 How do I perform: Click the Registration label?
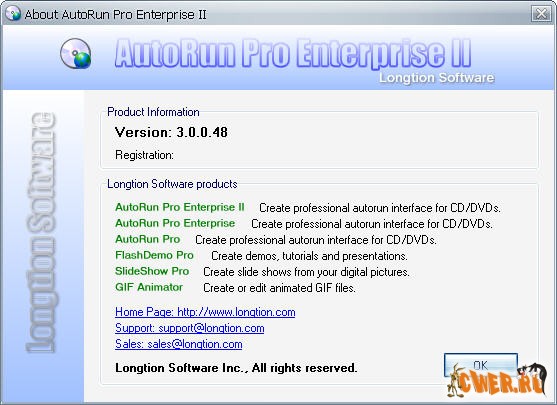(145, 155)
